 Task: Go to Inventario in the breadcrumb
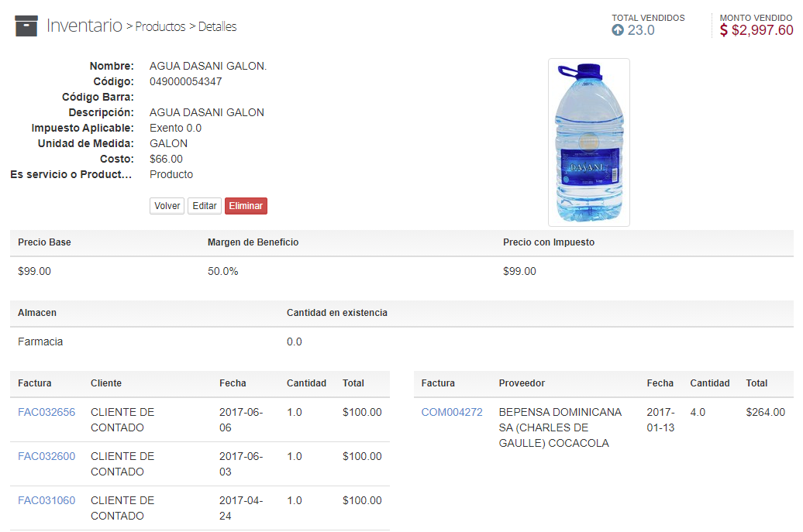(x=84, y=26)
